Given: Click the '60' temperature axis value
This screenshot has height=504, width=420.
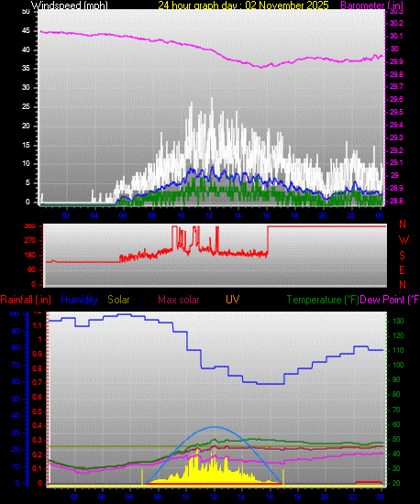Looking at the screenshot, I should coord(396,424).
